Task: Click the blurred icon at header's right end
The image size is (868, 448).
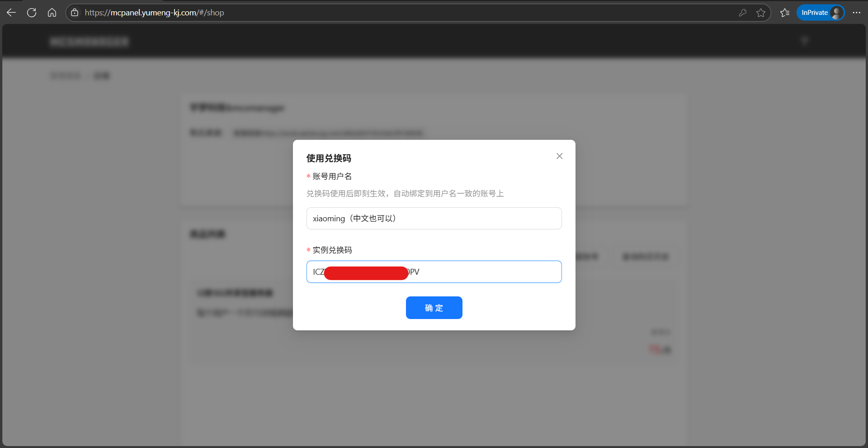Action: [805, 41]
